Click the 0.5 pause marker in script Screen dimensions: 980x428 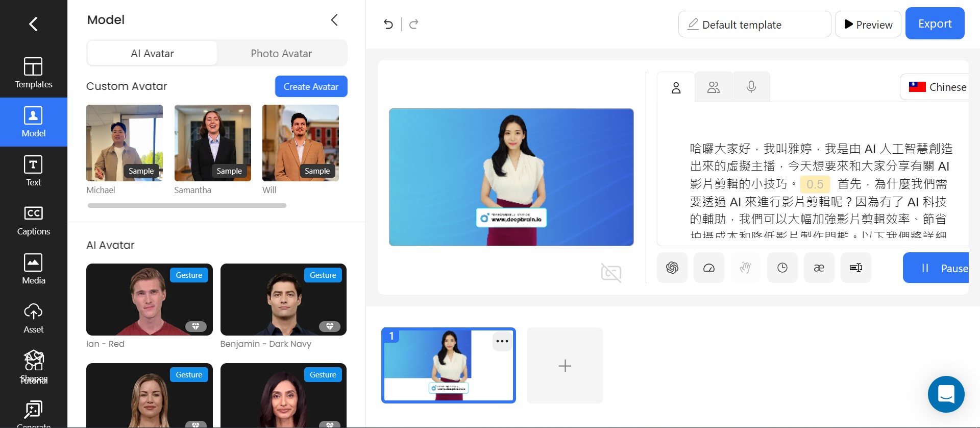[x=815, y=184]
